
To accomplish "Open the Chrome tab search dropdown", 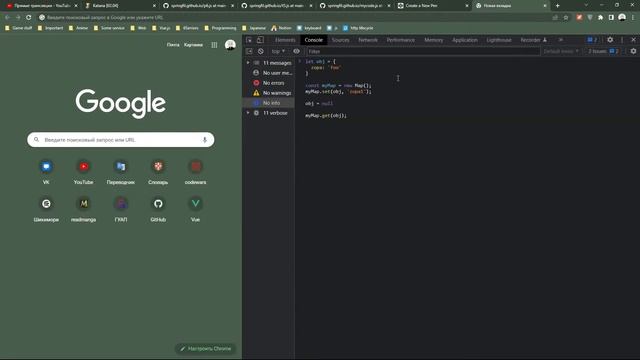I will pyautogui.click(x=586, y=5).
